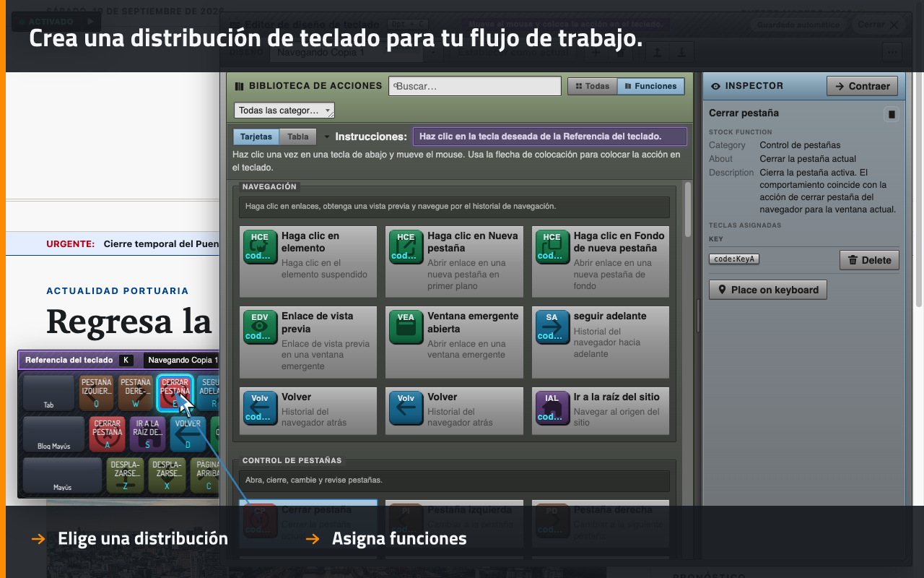Click the 'Cerrar la pestaña actual' text in Inspector
Screen dimensions: 924x578
[808, 159]
